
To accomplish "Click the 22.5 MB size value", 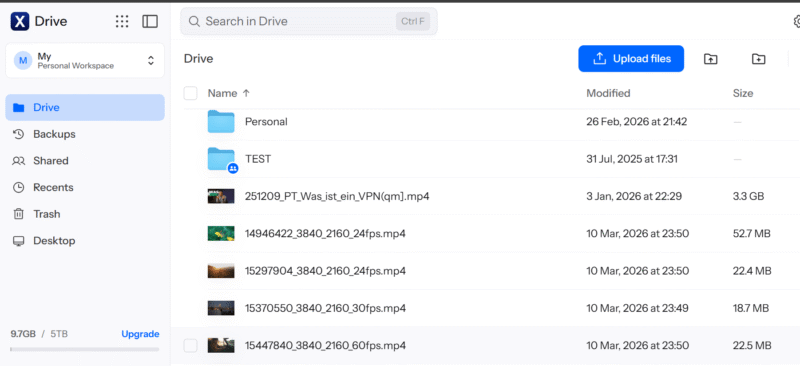I will (x=752, y=346).
